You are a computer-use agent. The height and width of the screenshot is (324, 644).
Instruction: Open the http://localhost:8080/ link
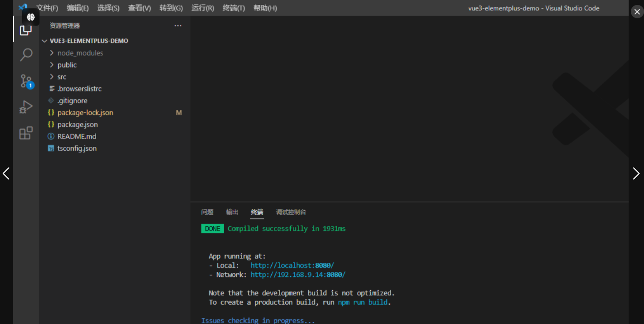point(292,265)
